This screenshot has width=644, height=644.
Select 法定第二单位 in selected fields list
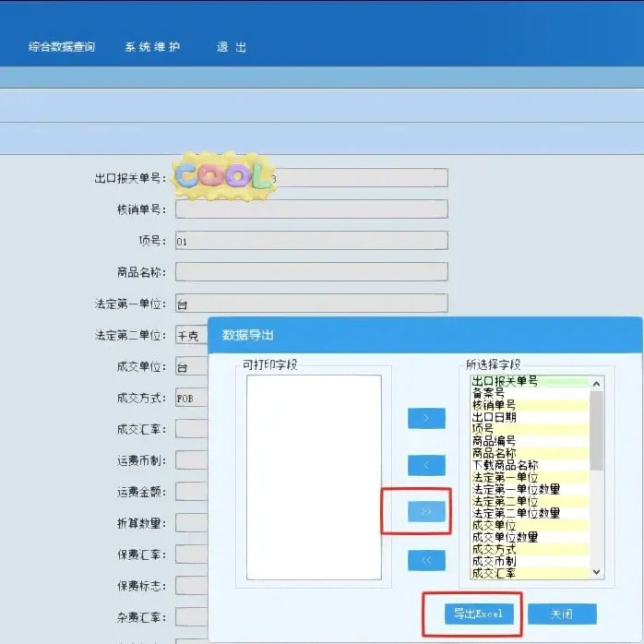click(x=530, y=501)
